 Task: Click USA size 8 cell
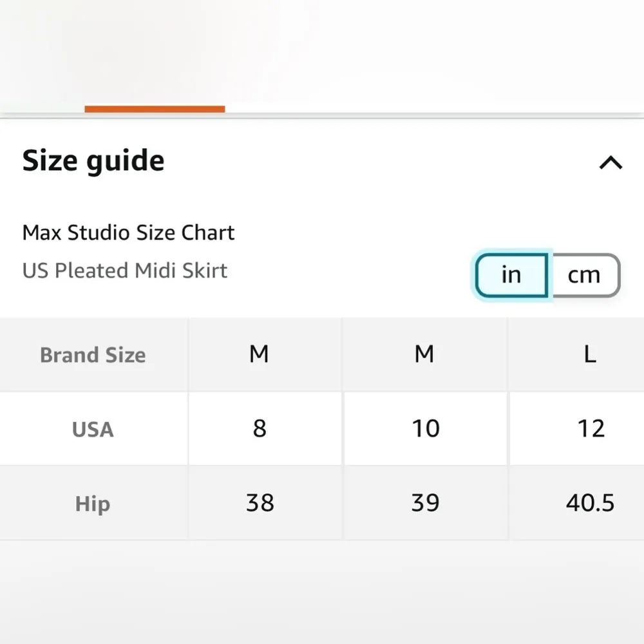tap(260, 429)
